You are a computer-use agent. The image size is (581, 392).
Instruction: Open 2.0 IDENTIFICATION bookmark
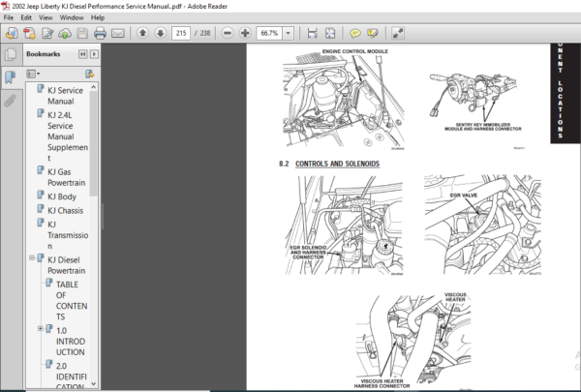pos(71,377)
